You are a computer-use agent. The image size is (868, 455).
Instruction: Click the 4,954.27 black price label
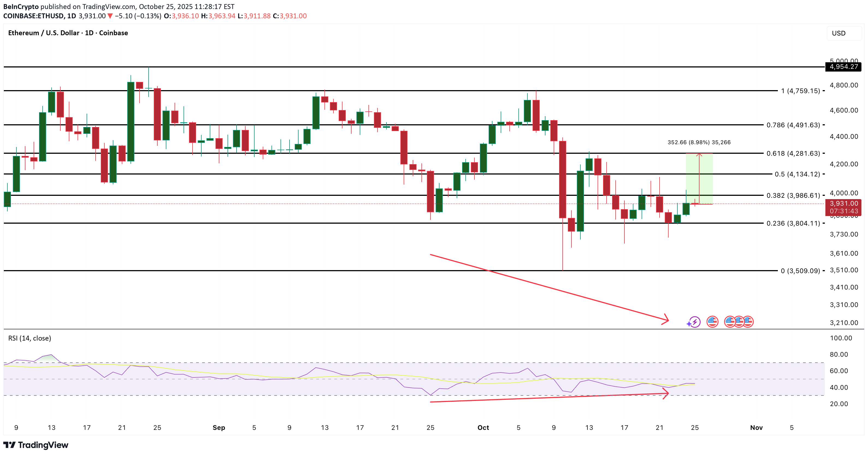pos(843,67)
